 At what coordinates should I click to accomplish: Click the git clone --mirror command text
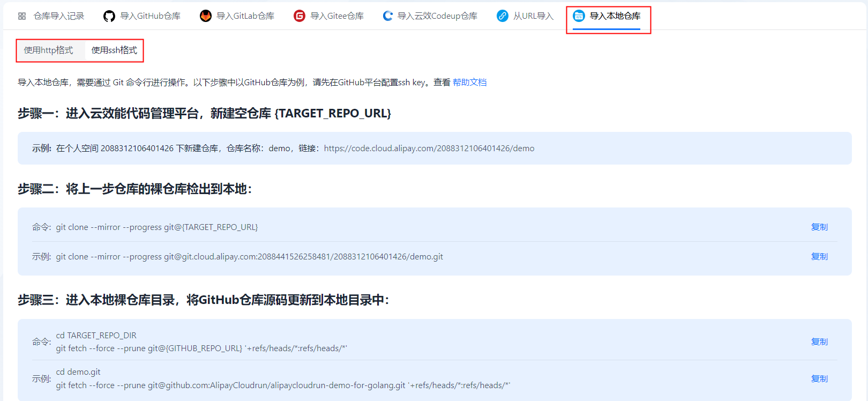coord(157,227)
